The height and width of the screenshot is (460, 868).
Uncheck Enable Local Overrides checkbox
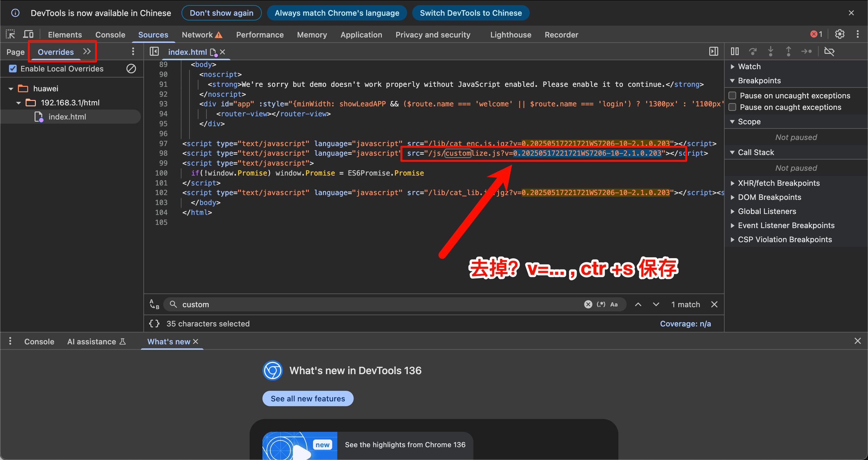click(13, 69)
